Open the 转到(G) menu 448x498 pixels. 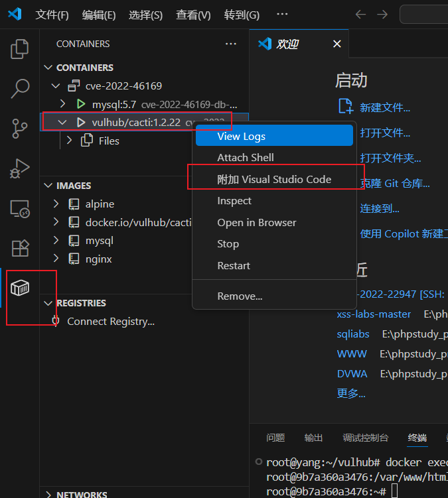(242, 15)
